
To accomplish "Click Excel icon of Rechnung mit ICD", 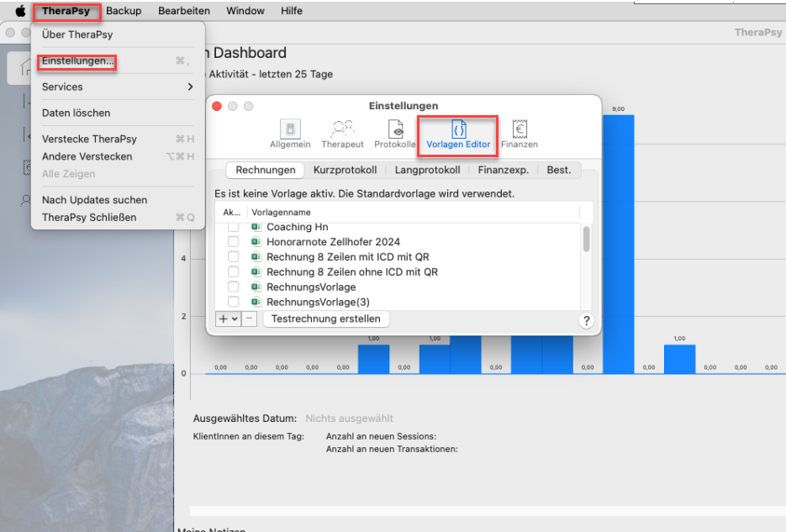I will point(256,257).
